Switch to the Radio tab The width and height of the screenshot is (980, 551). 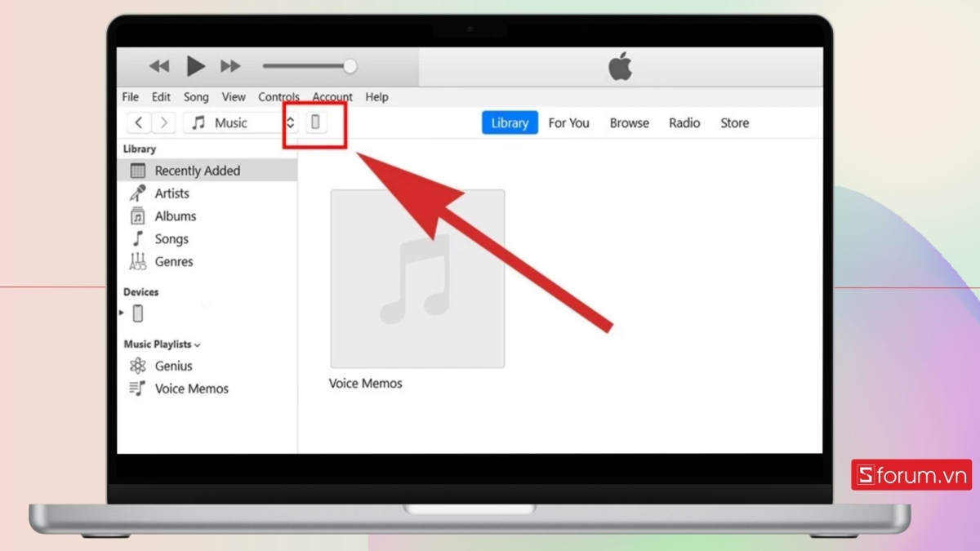coord(684,122)
